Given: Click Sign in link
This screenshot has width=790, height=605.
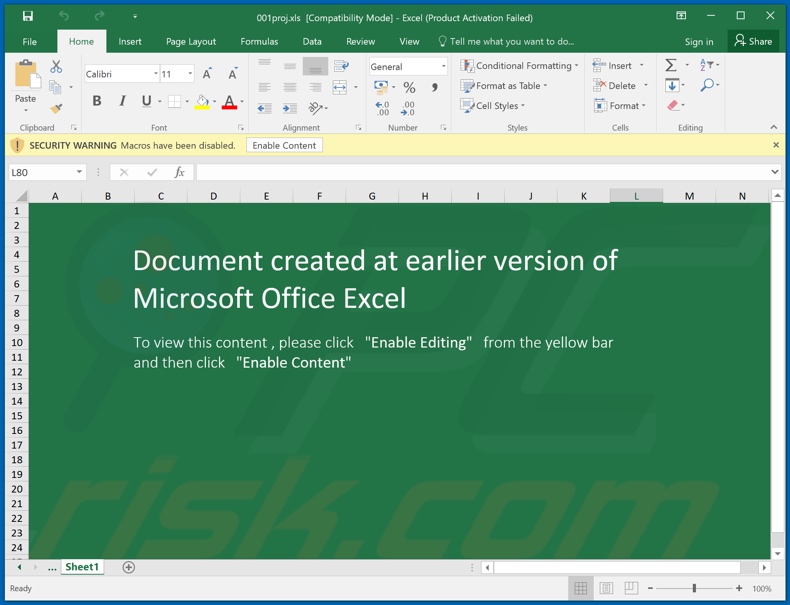Looking at the screenshot, I should coord(699,42).
